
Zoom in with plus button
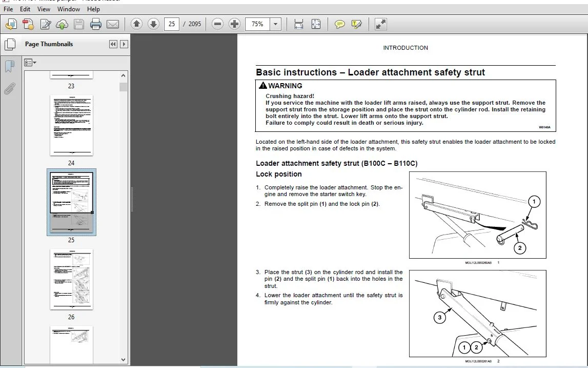tap(234, 24)
